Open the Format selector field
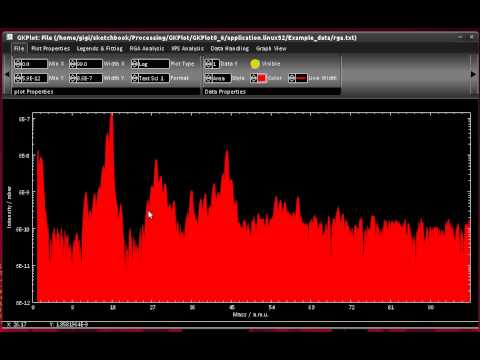 click(x=154, y=78)
